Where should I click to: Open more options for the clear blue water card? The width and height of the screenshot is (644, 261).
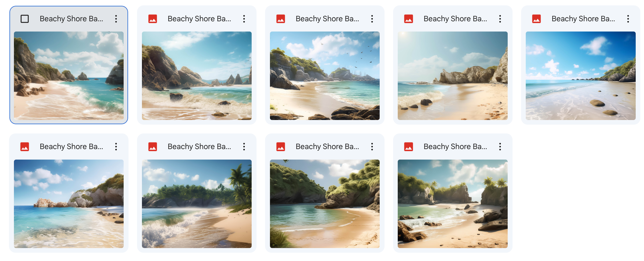(116, 147)
